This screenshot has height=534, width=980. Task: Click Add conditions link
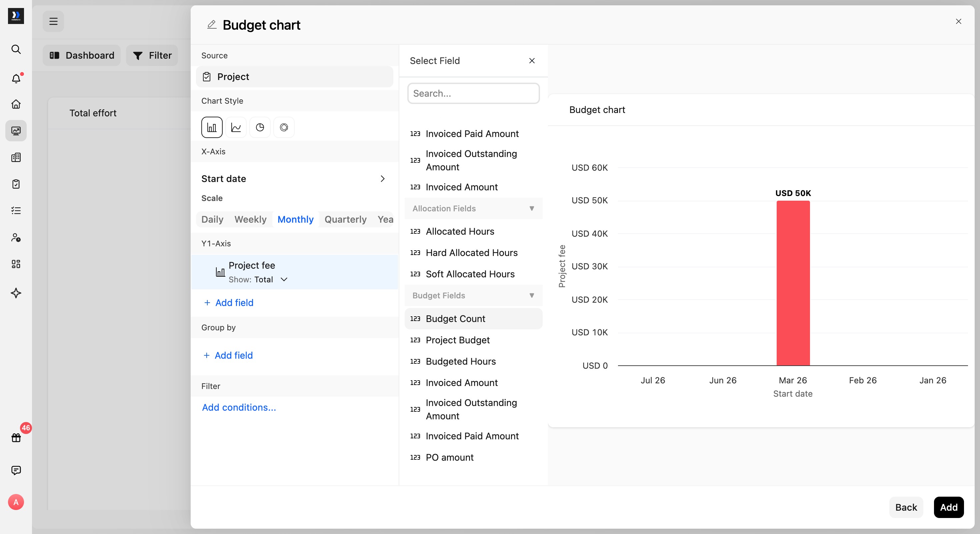(x=239, y=407)
